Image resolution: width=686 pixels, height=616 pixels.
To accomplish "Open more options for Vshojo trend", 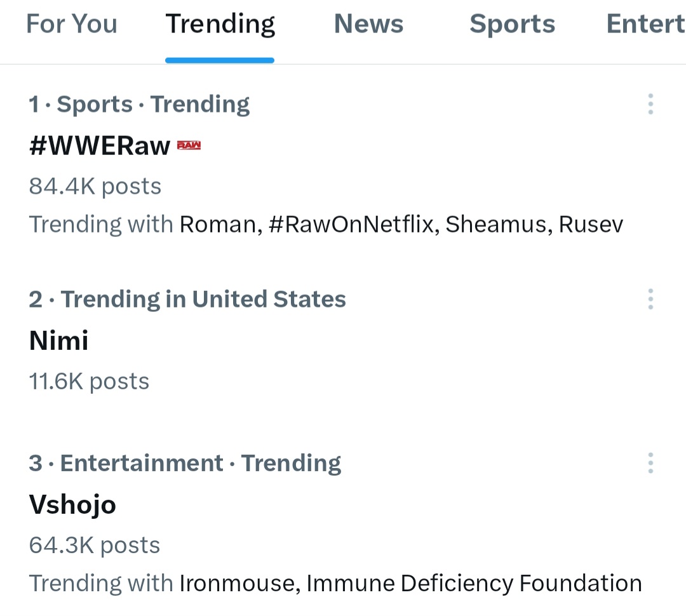I will pyautogui.click(x=650, y=463).
